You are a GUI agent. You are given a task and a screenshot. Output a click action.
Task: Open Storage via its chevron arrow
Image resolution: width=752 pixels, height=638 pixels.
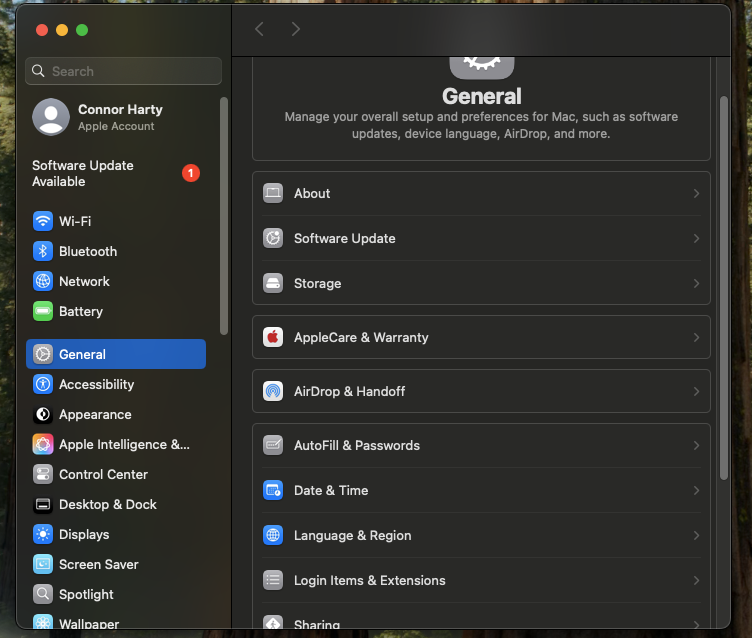696,284
